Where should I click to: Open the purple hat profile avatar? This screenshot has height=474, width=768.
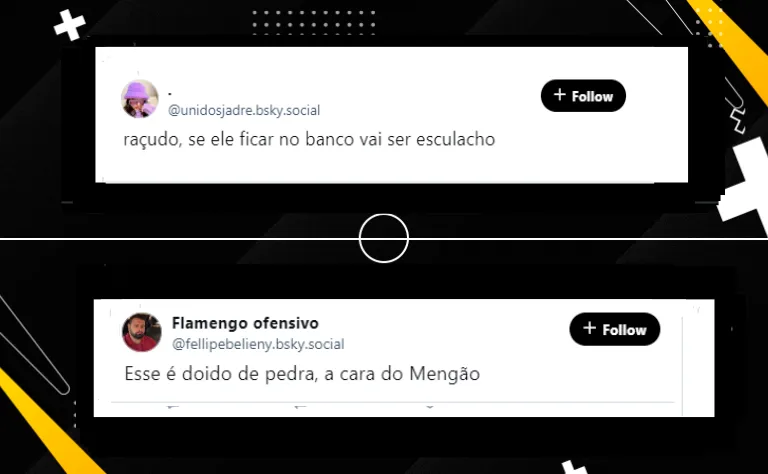tap(140, 99)
